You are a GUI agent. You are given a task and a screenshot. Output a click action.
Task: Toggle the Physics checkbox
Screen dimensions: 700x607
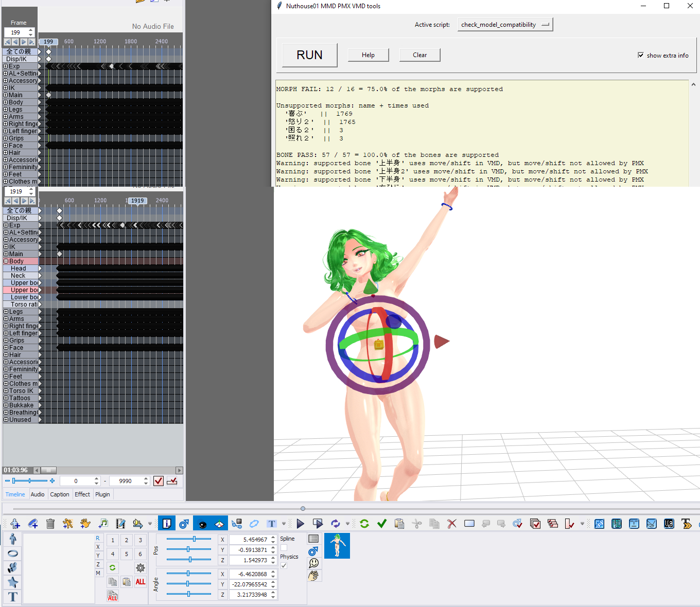tap(284, 565)
